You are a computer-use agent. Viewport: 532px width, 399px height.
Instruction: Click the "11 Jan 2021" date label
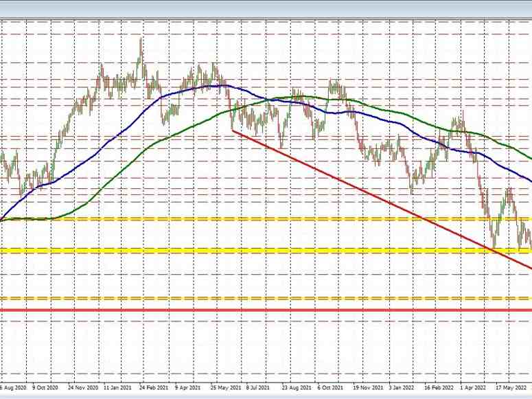(117, 387)
